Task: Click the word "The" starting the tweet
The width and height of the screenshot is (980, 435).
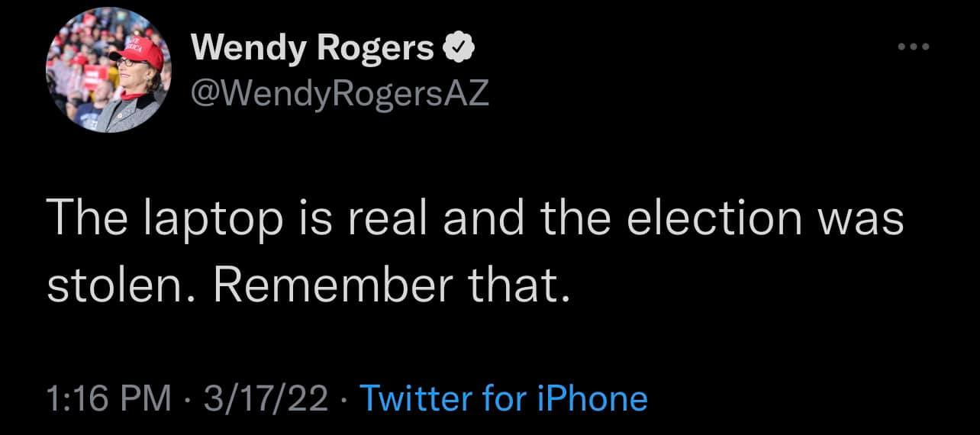Action: (83, 220)
